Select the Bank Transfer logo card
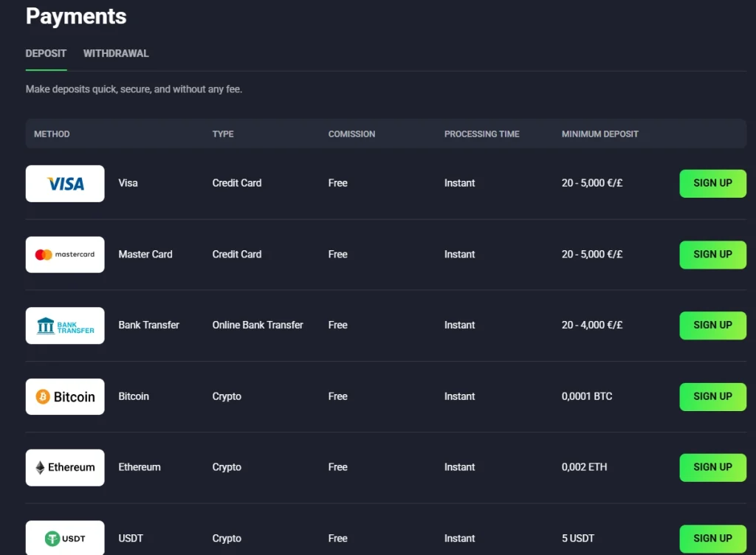Screen dimensions: 756x555 click(65, 325)
